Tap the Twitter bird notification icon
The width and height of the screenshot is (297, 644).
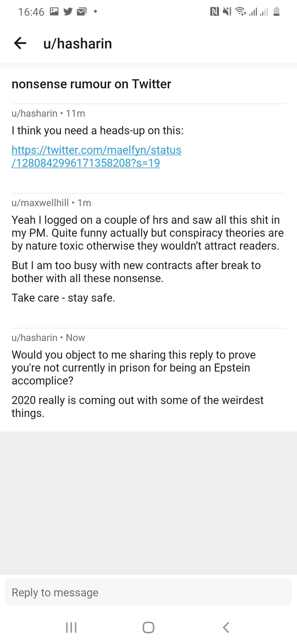pyautogui.click(x=68, y=12)
